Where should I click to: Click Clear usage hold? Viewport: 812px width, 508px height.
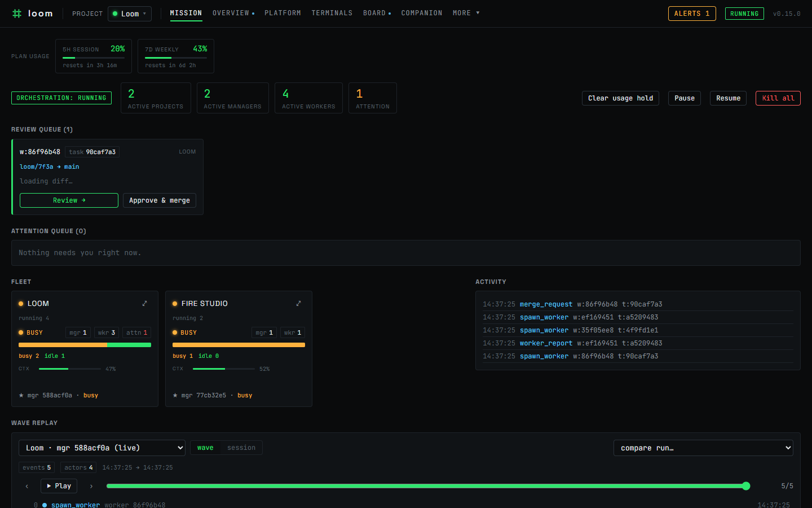(x=620, y=98)
